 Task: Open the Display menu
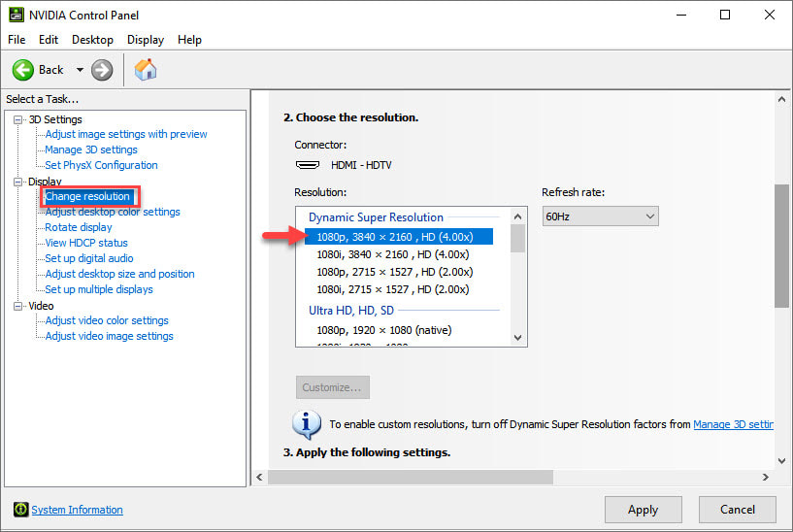pyautogui.click(x=146, y=40)
